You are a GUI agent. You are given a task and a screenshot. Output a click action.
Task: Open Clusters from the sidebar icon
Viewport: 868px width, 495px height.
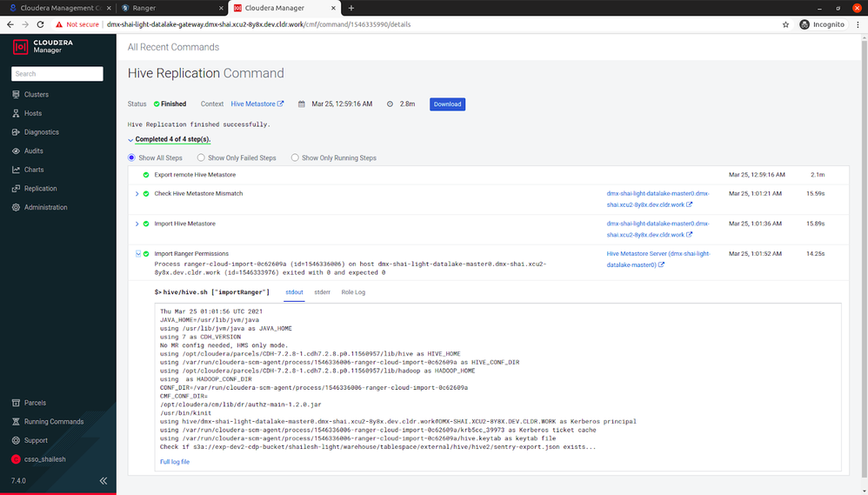16,95
